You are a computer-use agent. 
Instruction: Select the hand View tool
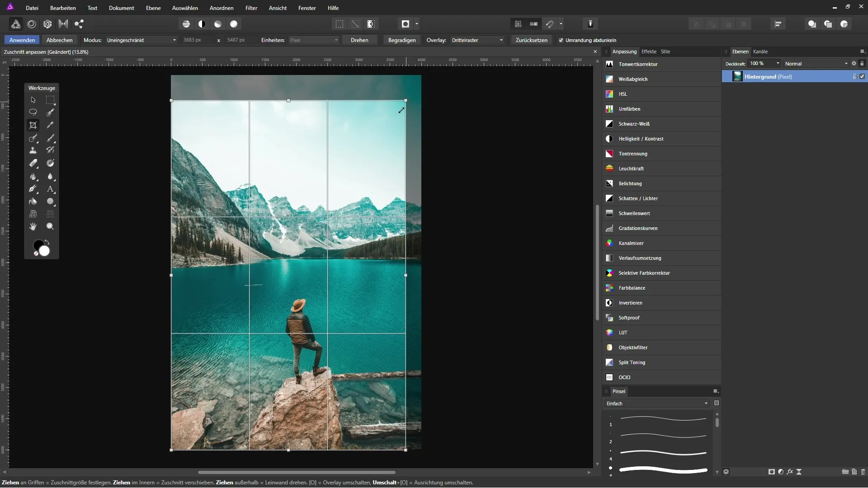pos(33,226)
